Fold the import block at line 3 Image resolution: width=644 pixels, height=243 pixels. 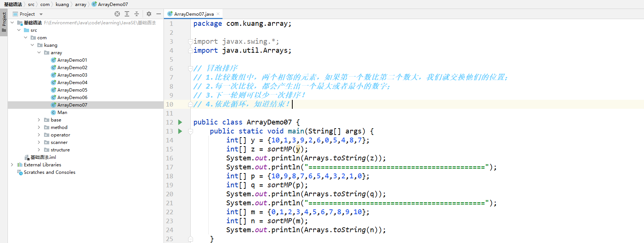pos(190,41)
